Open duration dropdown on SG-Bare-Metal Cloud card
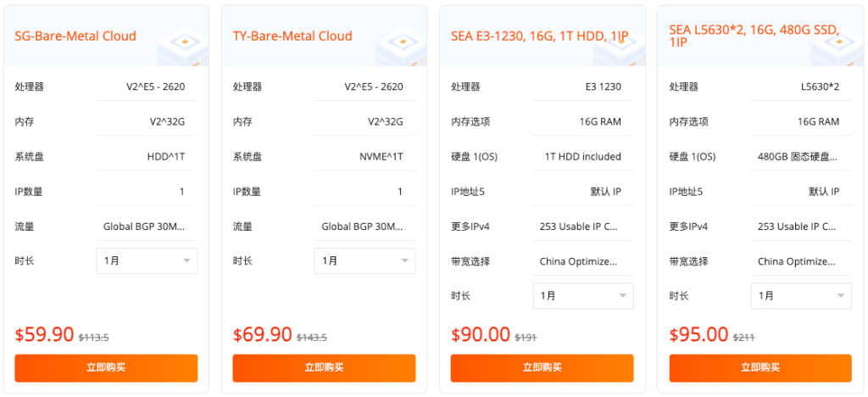 (147, 261)
